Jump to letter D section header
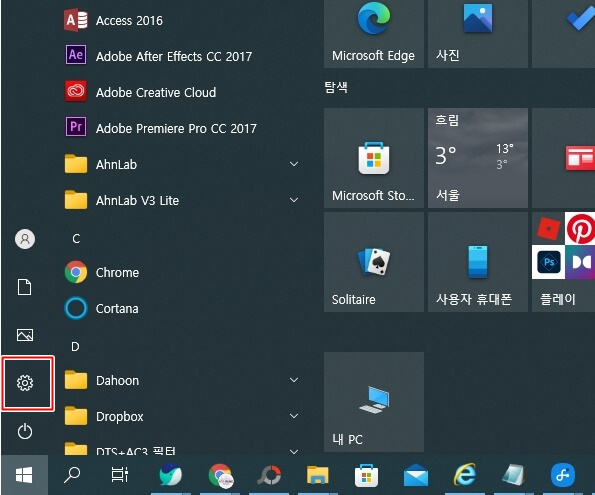This screenshot has height=495, width=595. point(76,346)
